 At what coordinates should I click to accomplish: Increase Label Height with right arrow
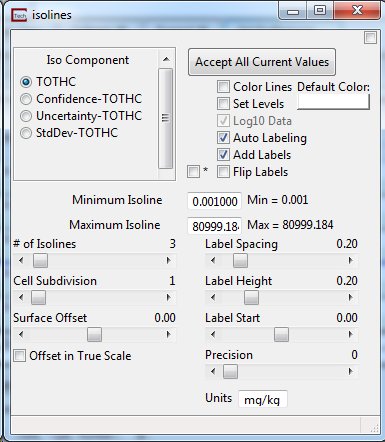click(350, 297)
